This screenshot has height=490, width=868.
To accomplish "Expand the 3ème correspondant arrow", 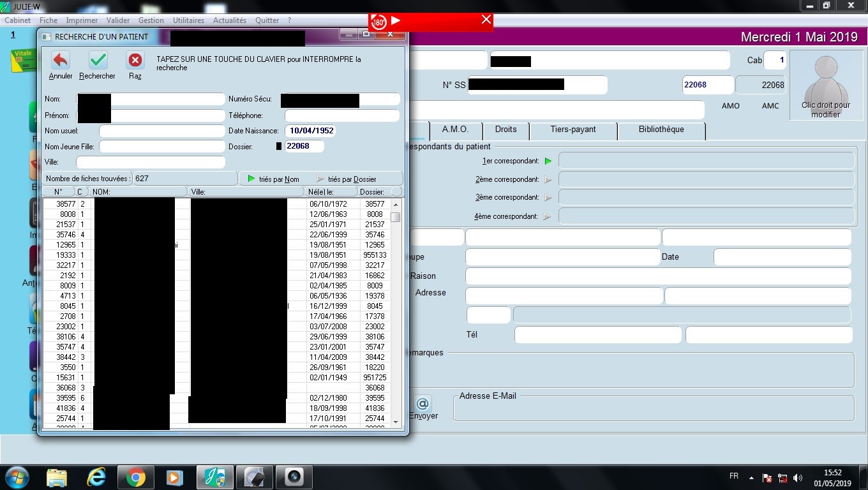I will 548,198.
